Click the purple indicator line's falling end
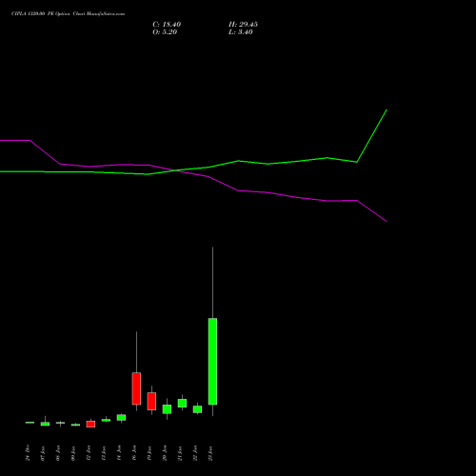The width and height of the screenshot is (476, 476). pyautogui.click(x=387, y=221)
